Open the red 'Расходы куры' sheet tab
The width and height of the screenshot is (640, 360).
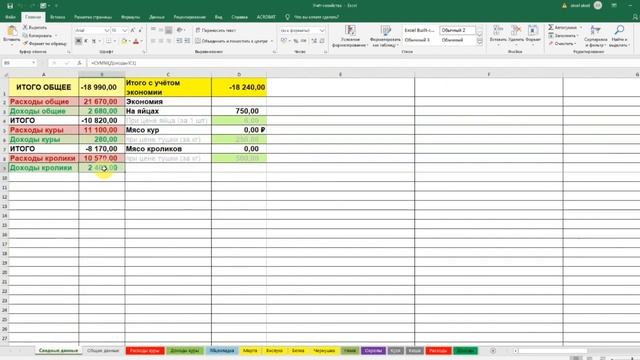tap(145, 351)
